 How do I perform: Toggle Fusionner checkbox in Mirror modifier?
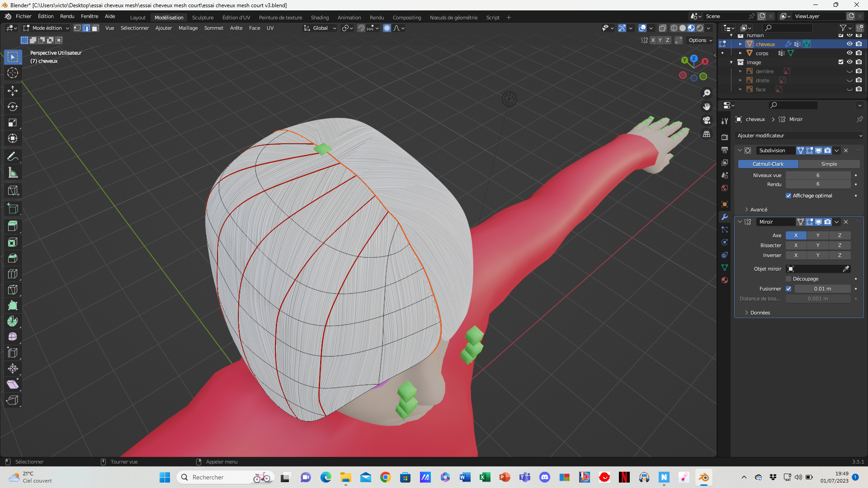coord(789,288)
